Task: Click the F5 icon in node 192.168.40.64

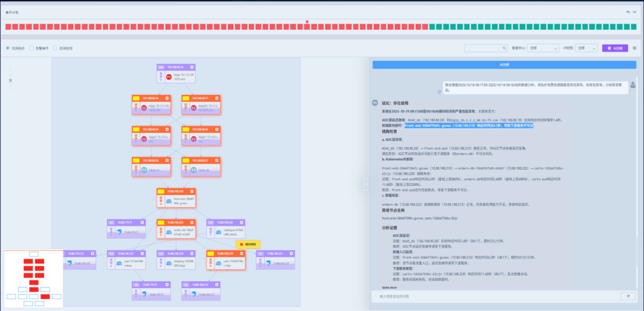Action: pos(144,139)
